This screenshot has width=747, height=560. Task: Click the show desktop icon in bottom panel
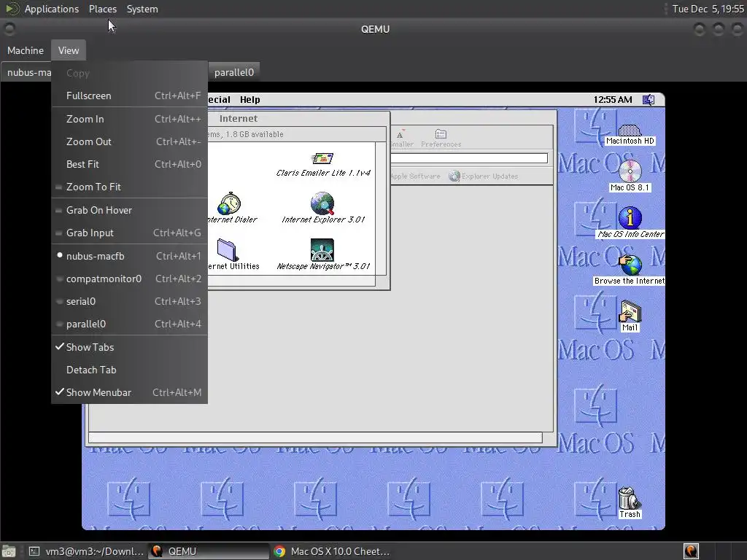(9, 551)
